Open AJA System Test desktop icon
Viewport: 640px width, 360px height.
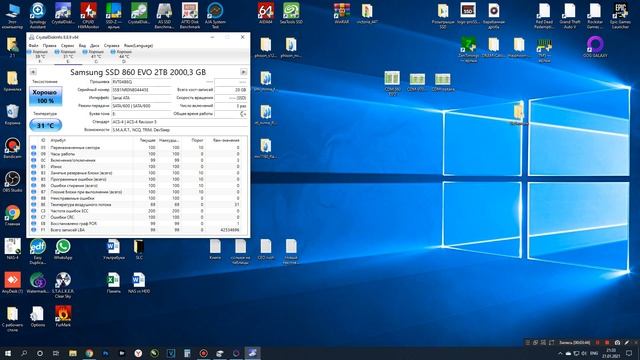point(215,16)
